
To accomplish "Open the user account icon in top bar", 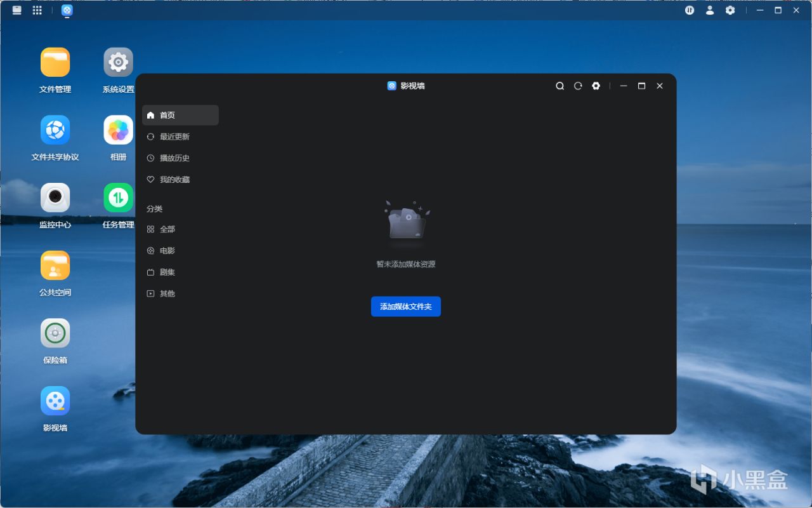I will pyautogui.click(x=710, y=10).
